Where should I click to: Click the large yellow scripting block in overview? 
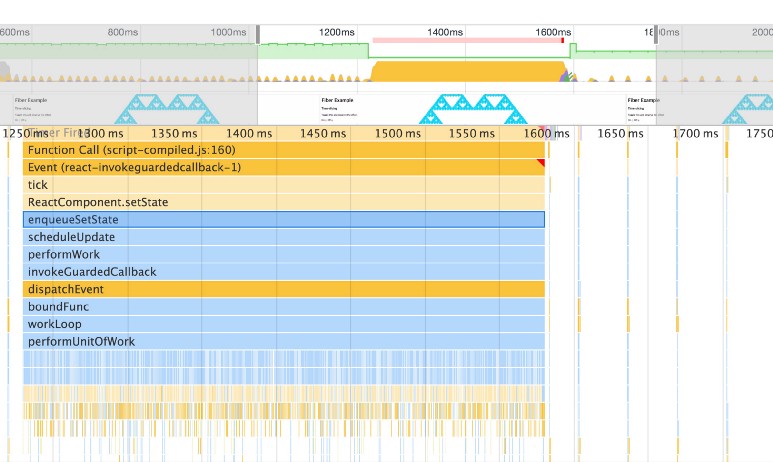pos(467,71)
